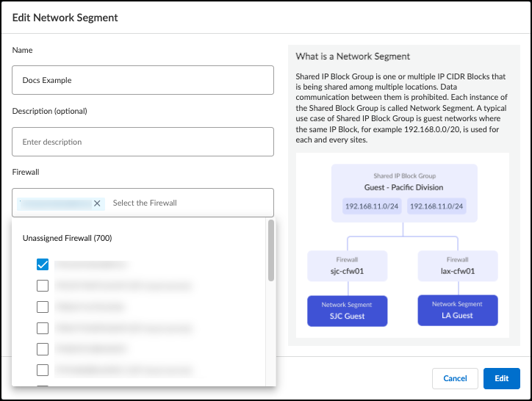
Task: Click the LA Guest network segment box
Action: (x=457, y=310)
